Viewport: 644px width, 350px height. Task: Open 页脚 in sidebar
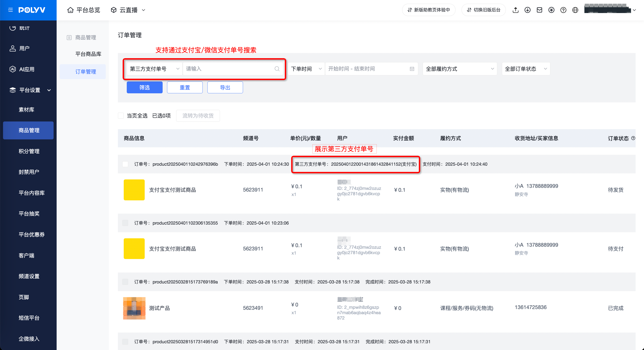[x=24, y=297]
